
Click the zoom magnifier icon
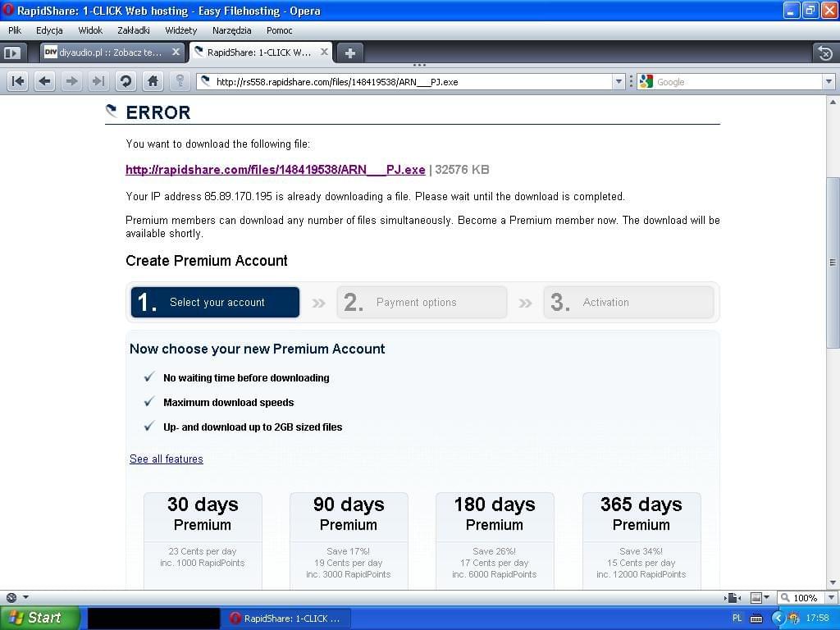click(785, 597)
